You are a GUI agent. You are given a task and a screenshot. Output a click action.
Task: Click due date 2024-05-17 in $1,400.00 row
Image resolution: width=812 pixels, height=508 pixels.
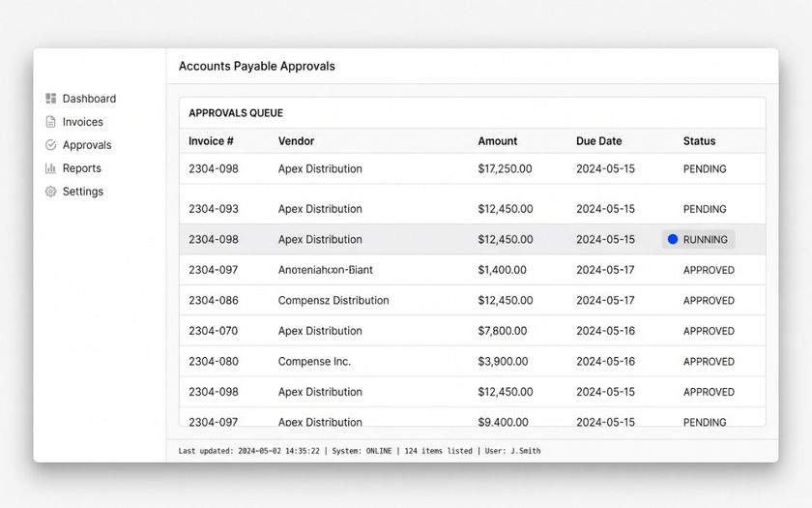click(605, 270)
